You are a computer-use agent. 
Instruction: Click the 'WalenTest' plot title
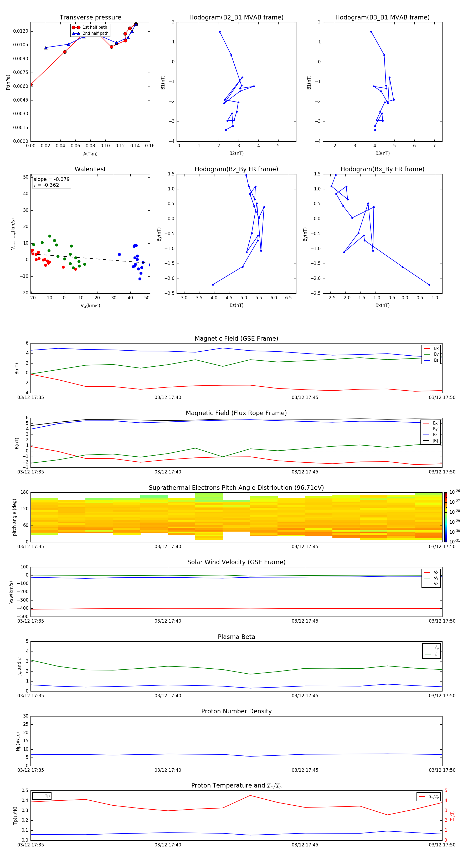[90, 169]
